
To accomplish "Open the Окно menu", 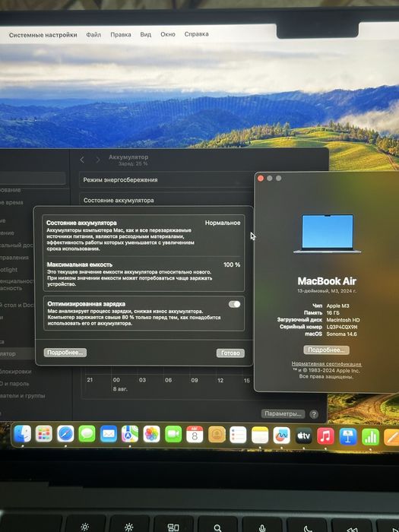I will coord(168,34).
